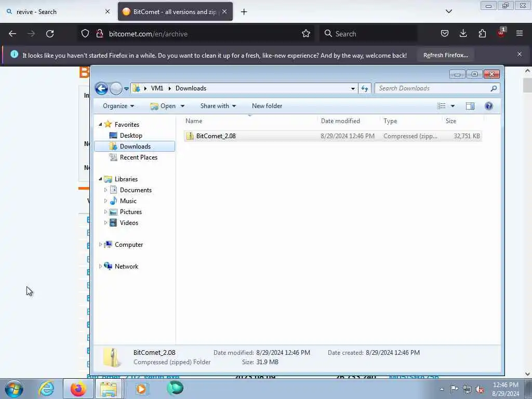This screenshot has width=532, height=399.
Task: Select Downloads in navigation pane
Action: click(x=135, y=146)
